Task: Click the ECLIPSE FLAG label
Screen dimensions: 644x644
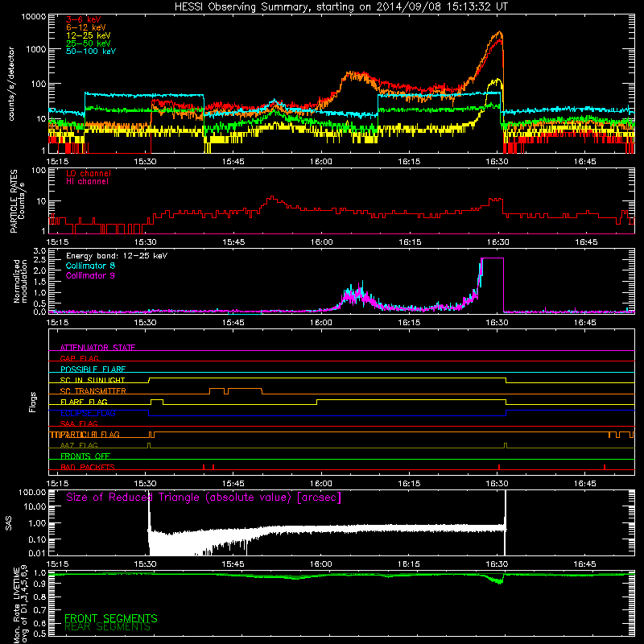Action: click(x=88, y=413)
